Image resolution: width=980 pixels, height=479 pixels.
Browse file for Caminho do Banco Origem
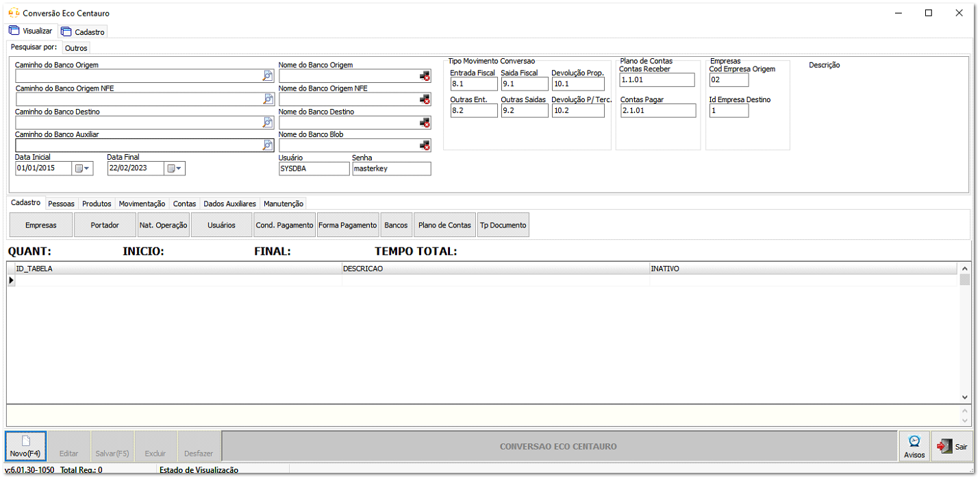tap(268, 76)
